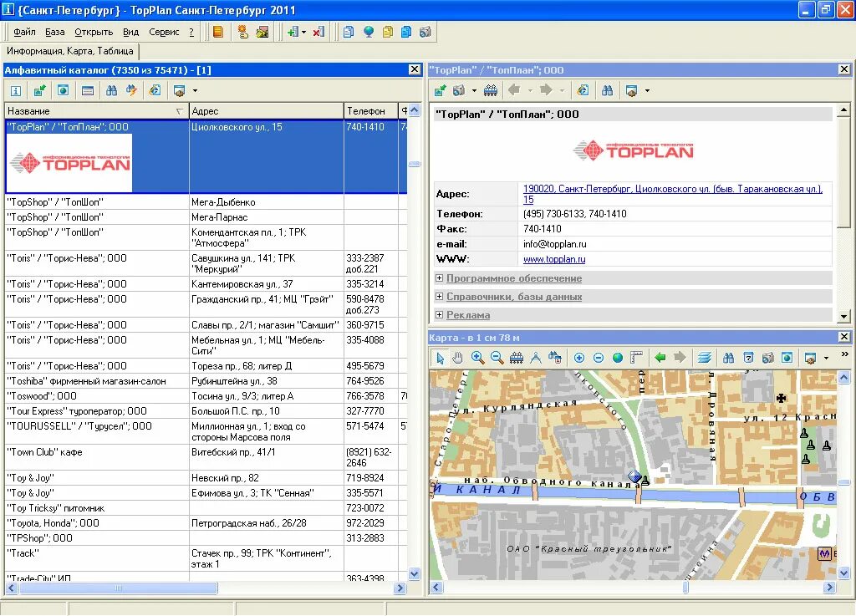Viewport: 856px width, 616px height.
Task: Click the show-on-map globe icon in catalog toolbar
Action: (x=64, y=90)
